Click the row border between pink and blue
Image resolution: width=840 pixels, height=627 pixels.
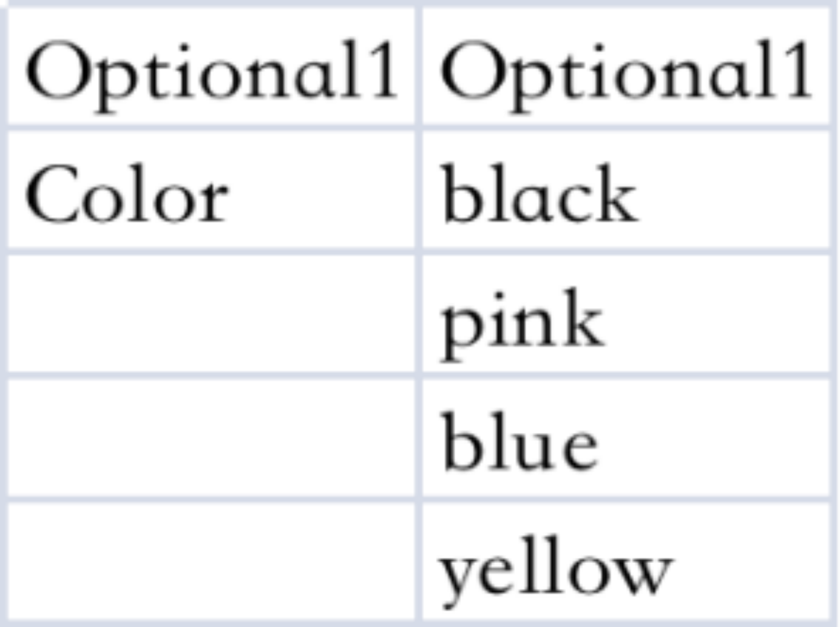pyautogui.click(x=625, y=376)
